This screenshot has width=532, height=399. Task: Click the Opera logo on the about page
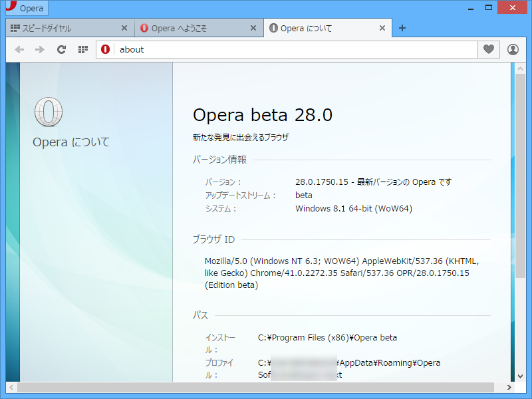pos(48,113)
